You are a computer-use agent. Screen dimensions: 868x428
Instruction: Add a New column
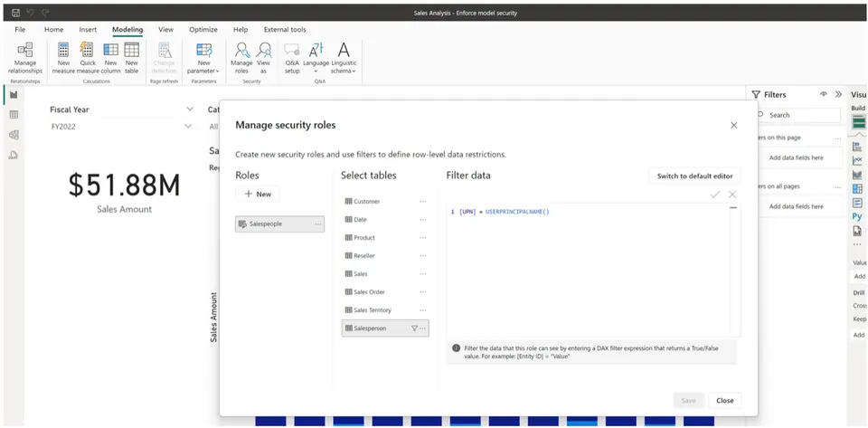110,58
